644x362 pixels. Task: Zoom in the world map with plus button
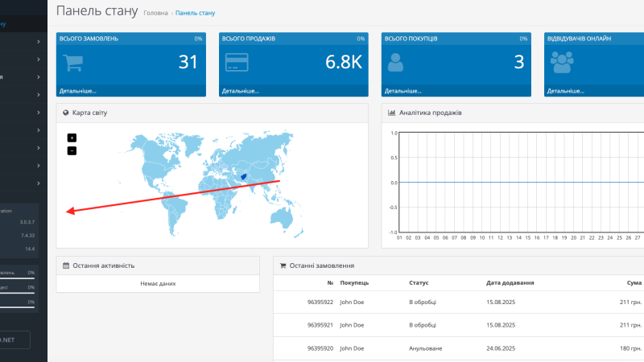click(72, 138)
